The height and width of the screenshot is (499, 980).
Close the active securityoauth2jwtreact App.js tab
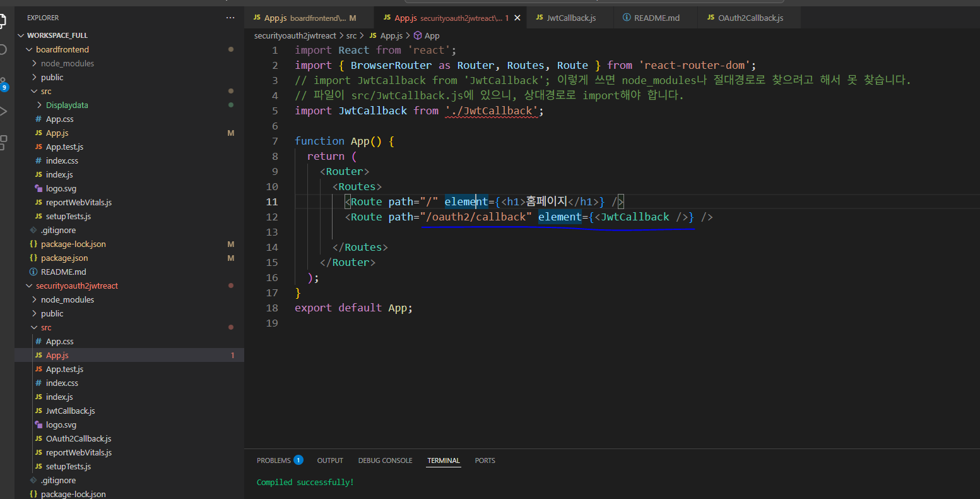pos(517,18)
